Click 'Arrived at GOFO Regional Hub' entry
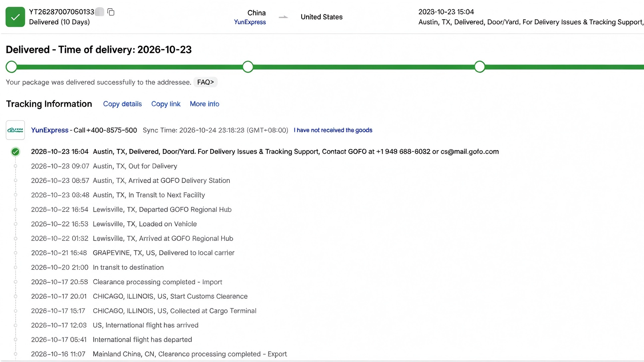This screenshot has width=644, height=362. click(x=163, y=239)
